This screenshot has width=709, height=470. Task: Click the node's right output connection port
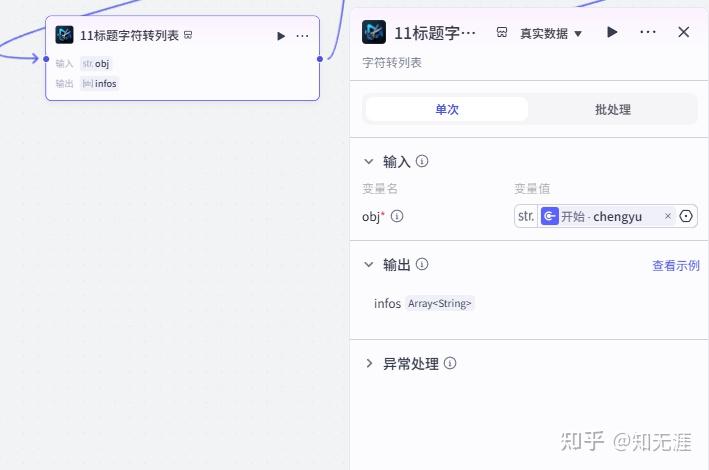[320, 59]
